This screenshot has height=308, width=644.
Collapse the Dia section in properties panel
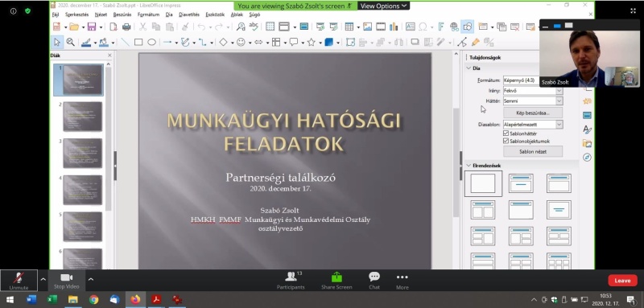[469, 68]
